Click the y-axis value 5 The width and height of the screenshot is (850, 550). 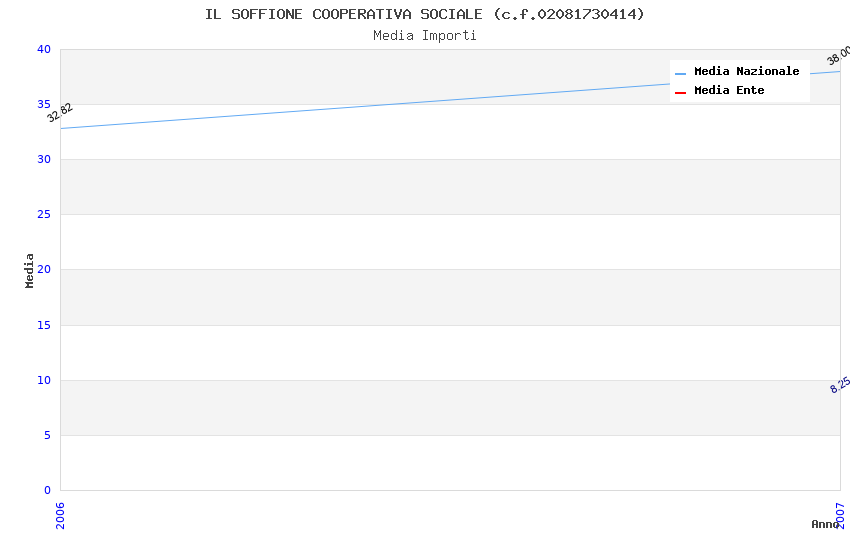click(48, 436)
